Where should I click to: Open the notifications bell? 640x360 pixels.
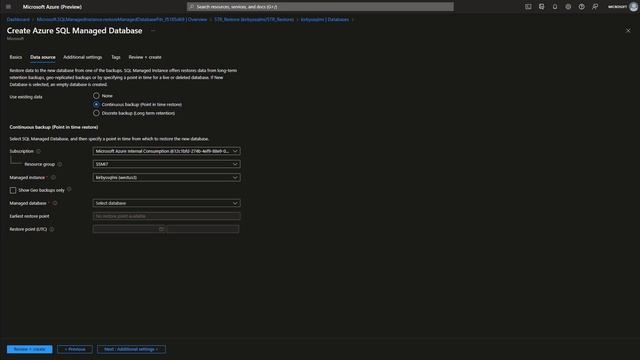coord(555,7)
